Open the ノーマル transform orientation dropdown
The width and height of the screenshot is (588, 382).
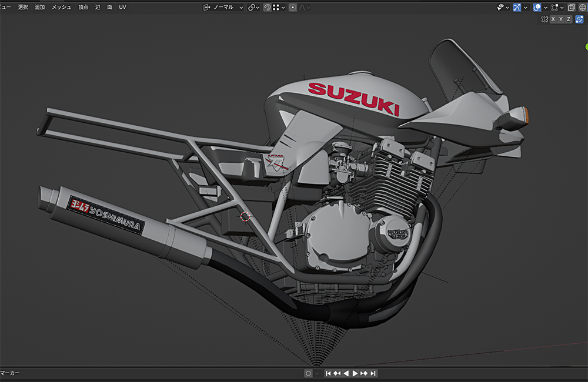[223, 8]
